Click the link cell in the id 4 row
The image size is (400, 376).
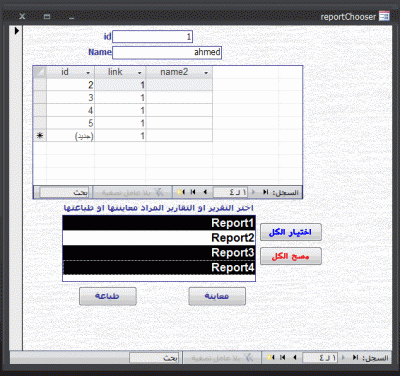pos(120,110)
